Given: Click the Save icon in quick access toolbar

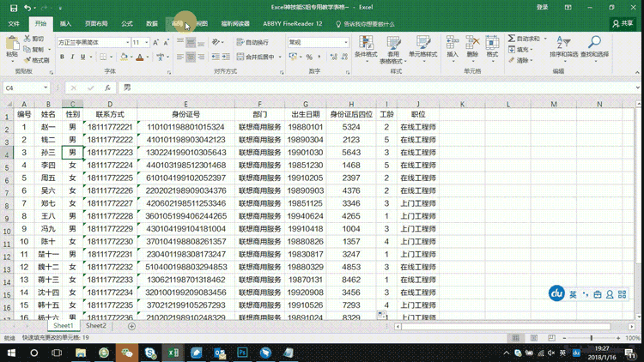Looking at the screenshot, I should [x=14, y=8].
